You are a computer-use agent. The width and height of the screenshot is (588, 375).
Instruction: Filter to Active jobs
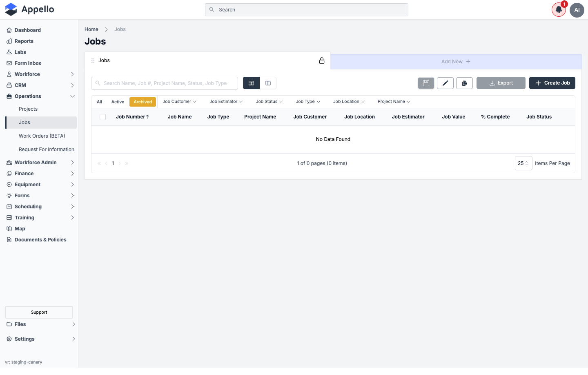pos(118,102)
